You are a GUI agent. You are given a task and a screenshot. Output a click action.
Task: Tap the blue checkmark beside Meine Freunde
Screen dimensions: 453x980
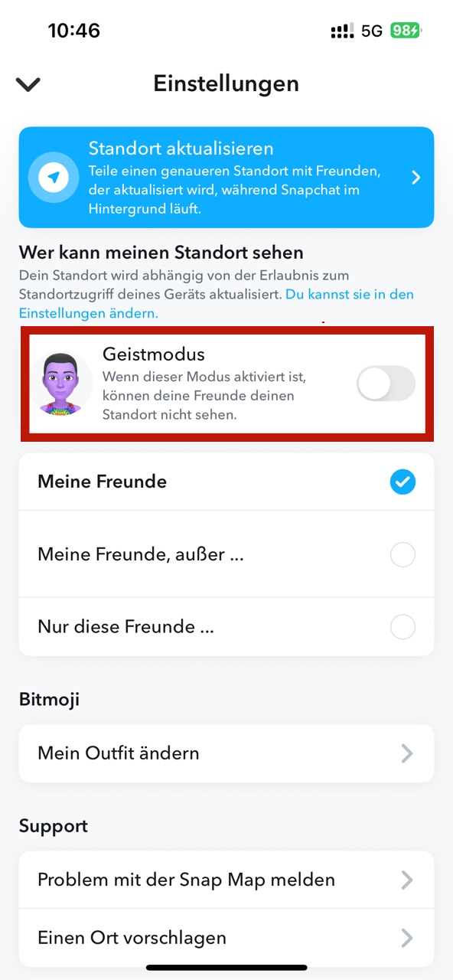(x=402, y=482)
